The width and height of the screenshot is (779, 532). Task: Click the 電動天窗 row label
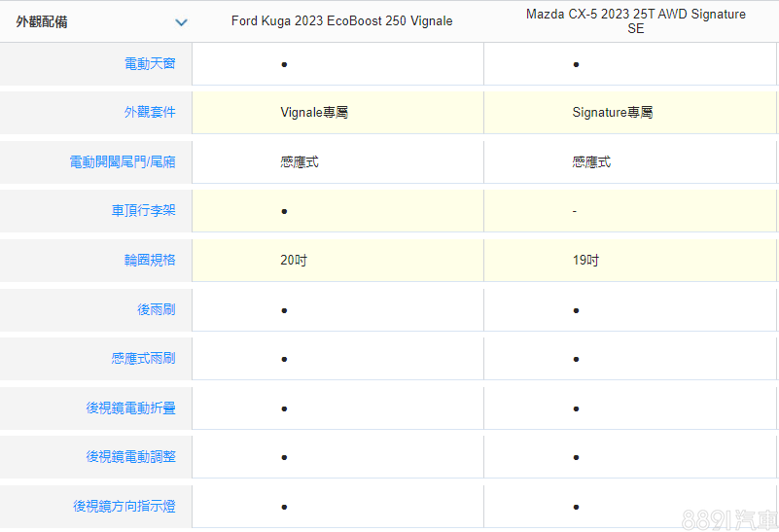tap(150, 64)
